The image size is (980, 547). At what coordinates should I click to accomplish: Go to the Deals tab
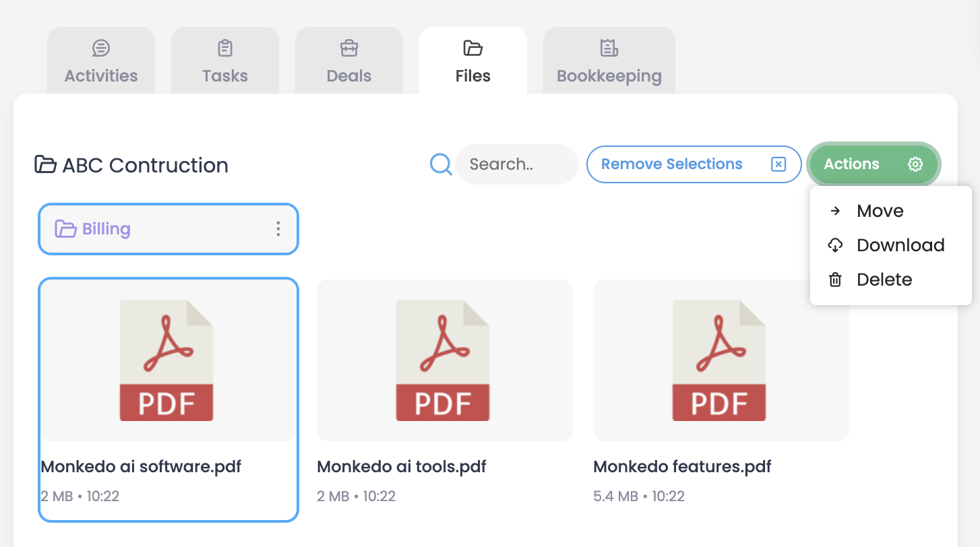click(349, 62)
